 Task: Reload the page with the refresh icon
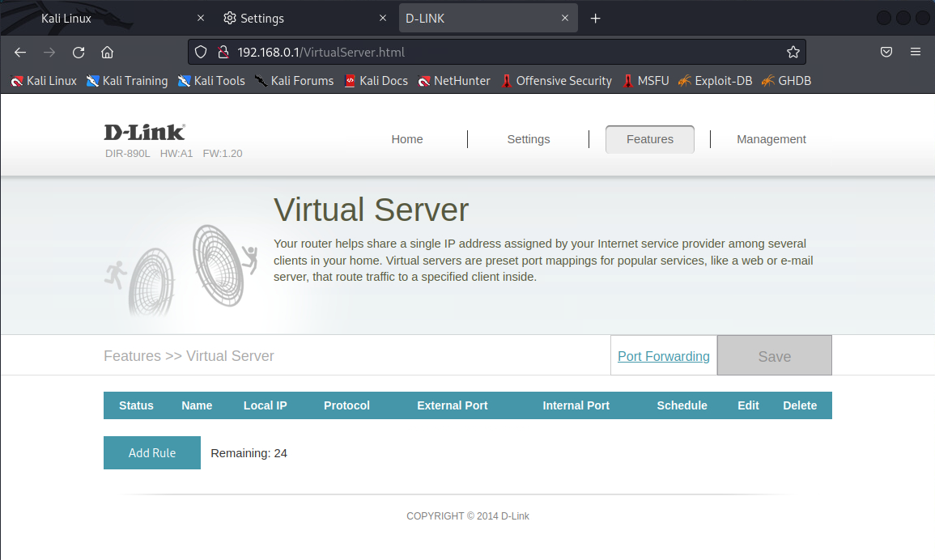78,53
